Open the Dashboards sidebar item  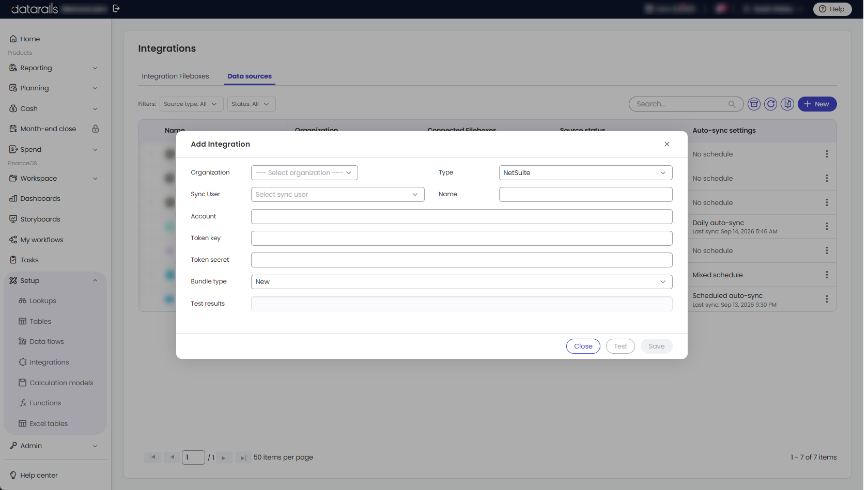[x=40, y=198]
